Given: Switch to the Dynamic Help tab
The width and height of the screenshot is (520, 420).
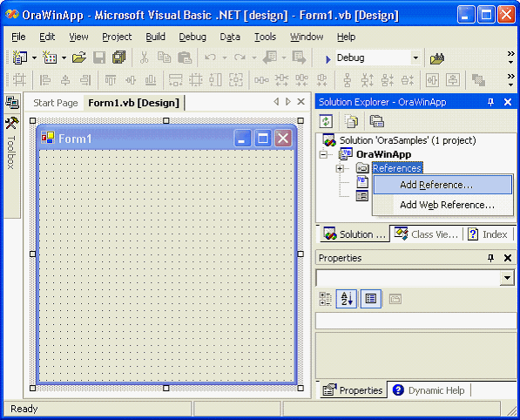Looking at the screenshot, I should pos(430,390).
